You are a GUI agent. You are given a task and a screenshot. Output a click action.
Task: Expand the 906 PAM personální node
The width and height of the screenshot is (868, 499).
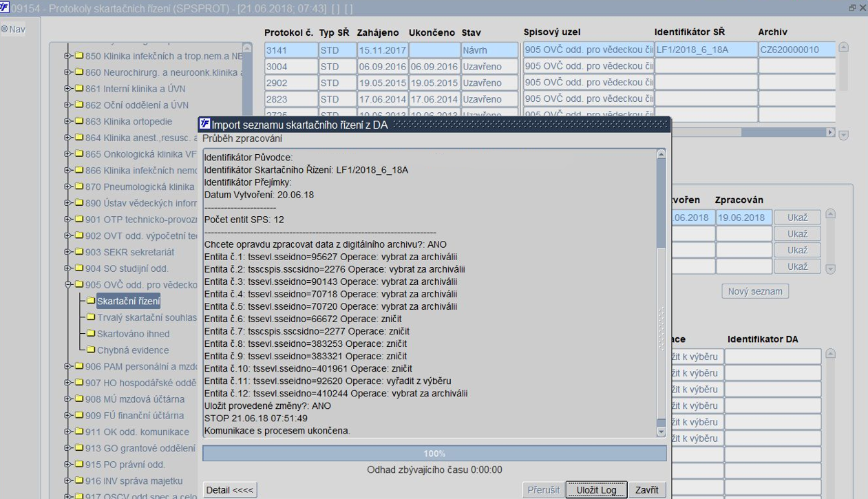(68, 367)
